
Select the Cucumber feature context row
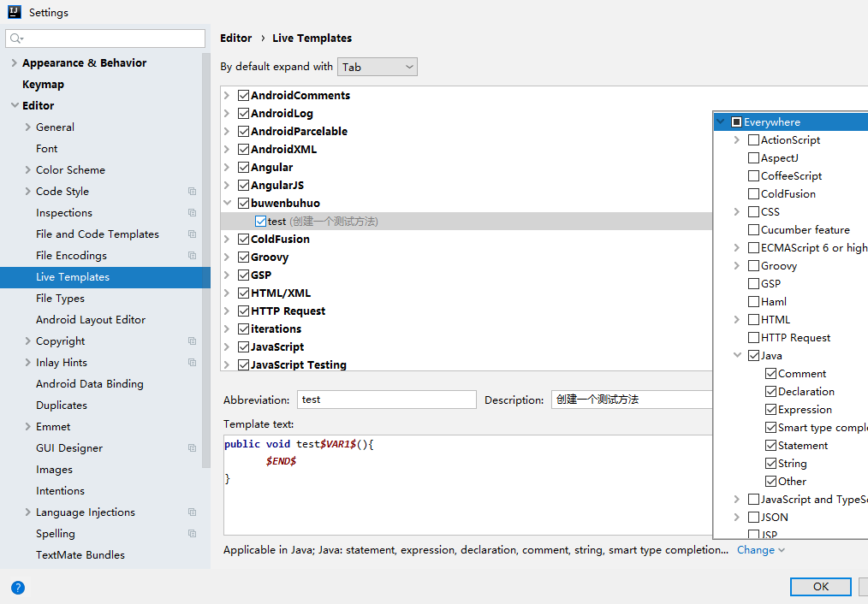click(x=805, y=230)
